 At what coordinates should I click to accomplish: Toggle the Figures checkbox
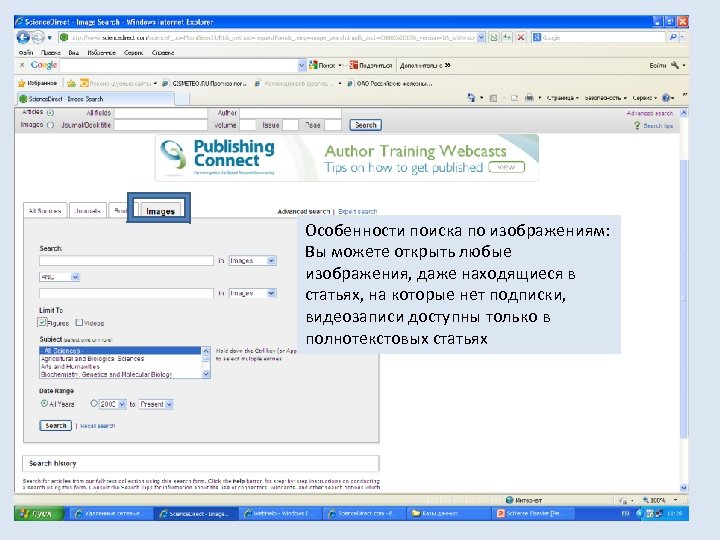(x=42, y=322)
